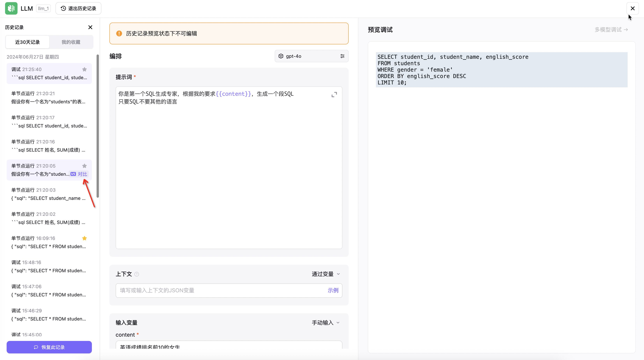The image size is (644, 360).
Task: Switch to 近30天记录 tab
Action: [x=27, y=42]
